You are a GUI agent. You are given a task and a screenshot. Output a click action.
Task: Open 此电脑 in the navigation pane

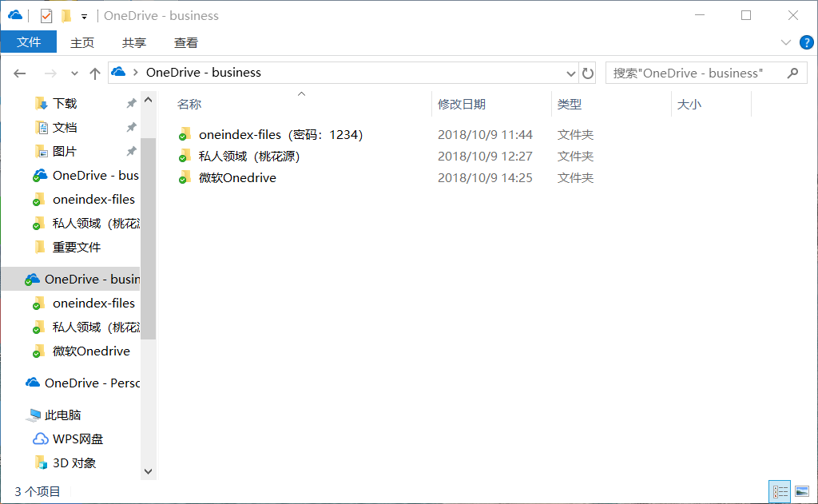tap(62, 415)
